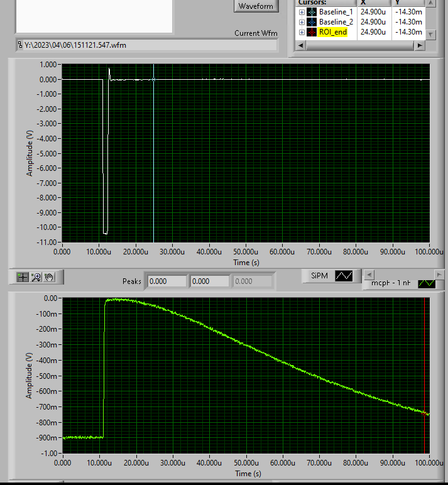Click the cursor list scroll up arrow

(430, 3)
